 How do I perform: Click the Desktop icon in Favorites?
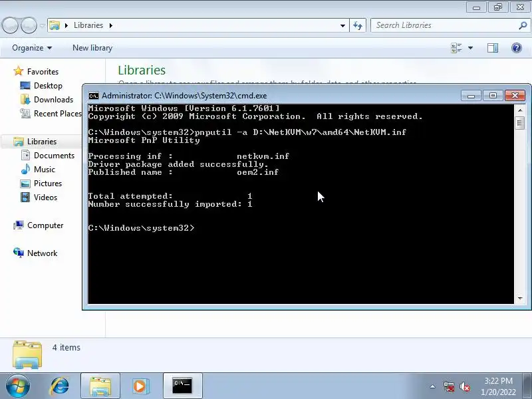pos(25,86)
